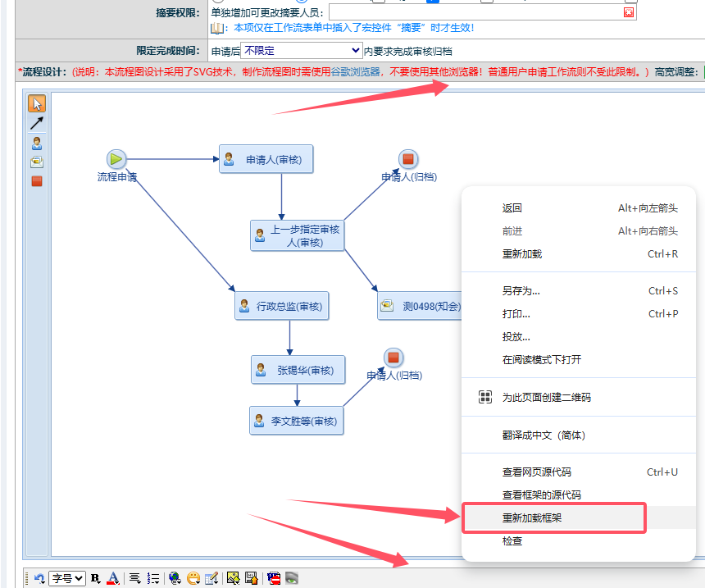Open the 不限定 completion time dropdown
705x588 pixels.
pos(301,51)
